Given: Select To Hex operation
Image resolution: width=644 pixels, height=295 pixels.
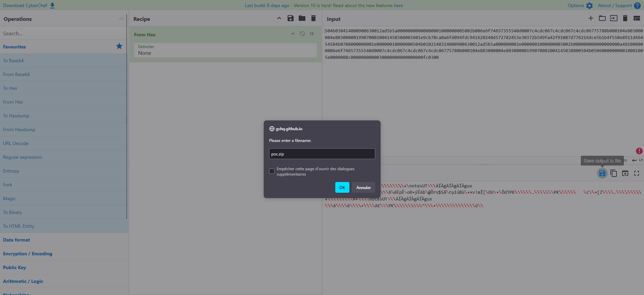Looking at the screenshot, I should (x=63, y=88).
